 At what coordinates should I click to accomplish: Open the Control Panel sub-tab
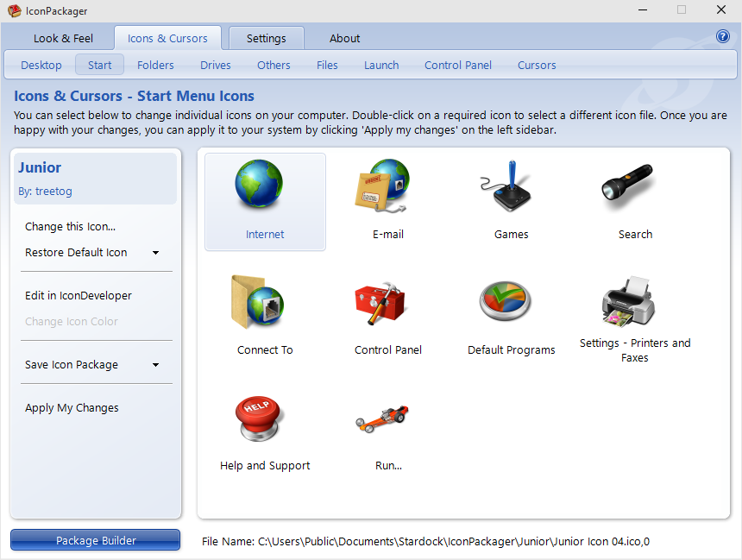click(458, 65)
